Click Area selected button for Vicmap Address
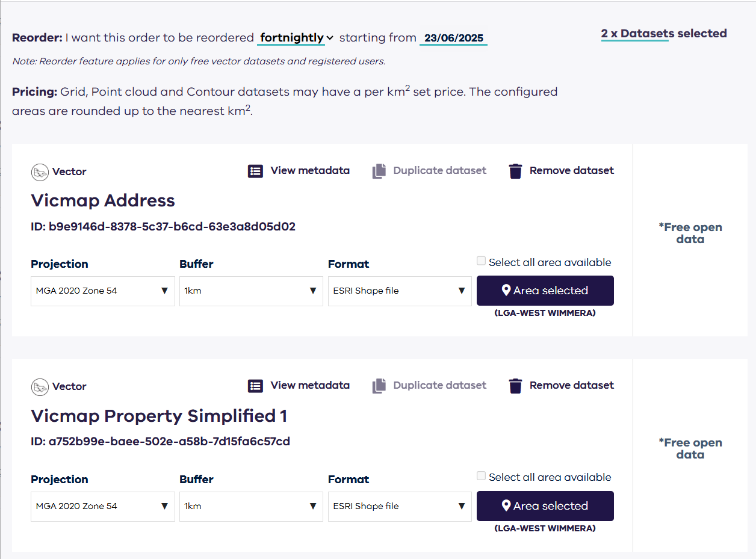The width and height of the screenshot is (756, 559). click(545, 291)
